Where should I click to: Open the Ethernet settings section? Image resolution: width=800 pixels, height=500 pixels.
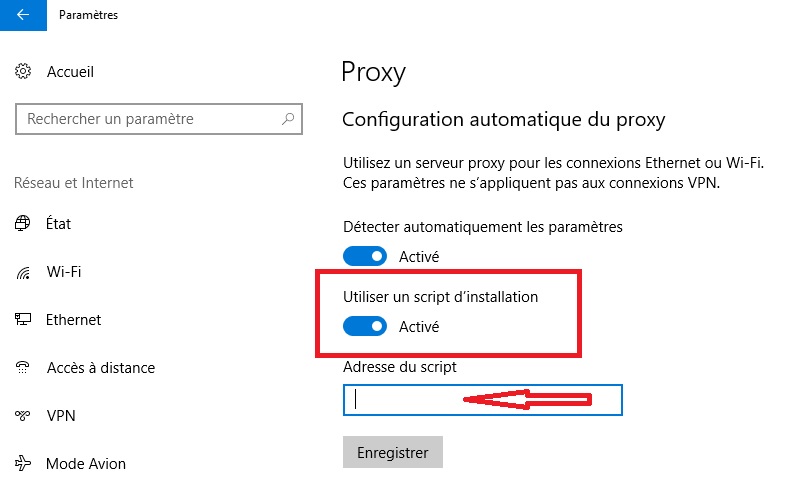(73, 319)
